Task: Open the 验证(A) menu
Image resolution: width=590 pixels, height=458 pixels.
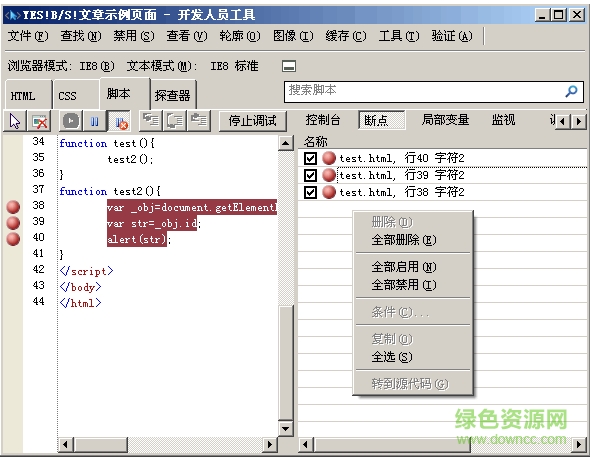Action: click(x=452, y=36)
